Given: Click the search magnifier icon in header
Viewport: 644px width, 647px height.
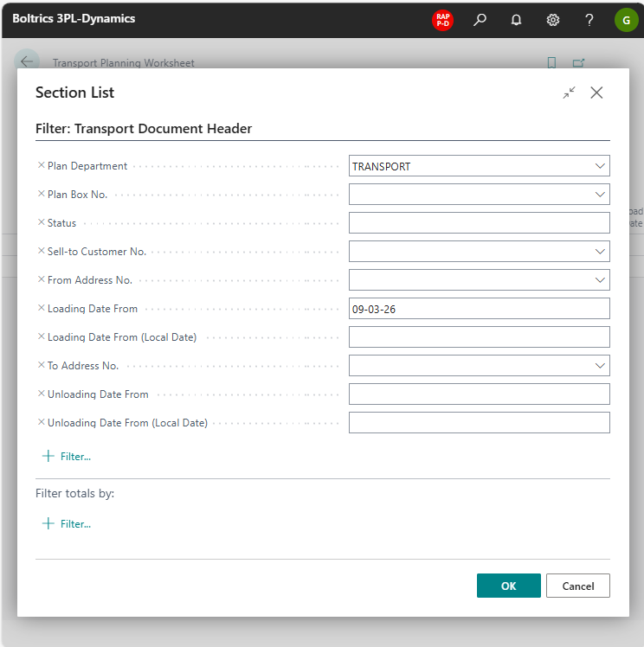Looking at the screenshot, I should point(480,19).
